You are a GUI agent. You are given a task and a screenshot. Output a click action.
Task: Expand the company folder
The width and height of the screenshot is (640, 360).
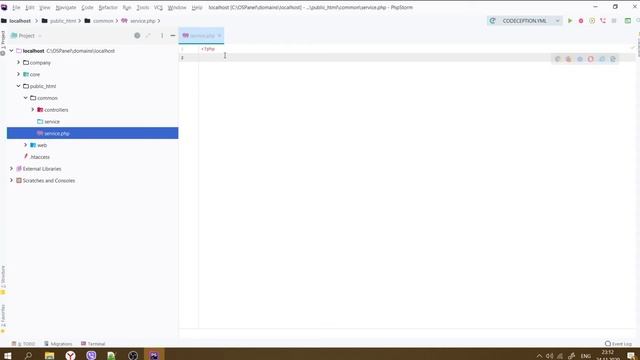pyautogui.click(x=18, y=63)
